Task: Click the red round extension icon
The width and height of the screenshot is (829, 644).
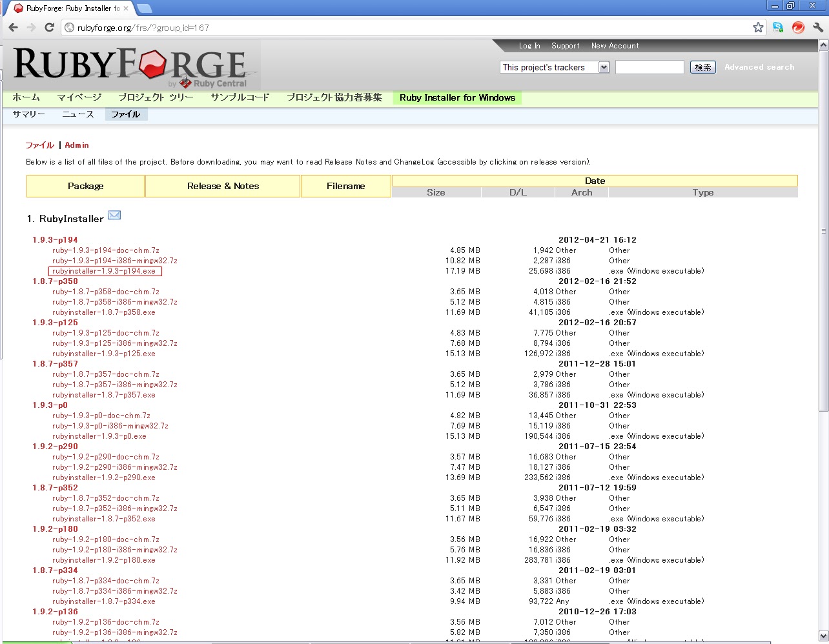Action: pos(798,27)
